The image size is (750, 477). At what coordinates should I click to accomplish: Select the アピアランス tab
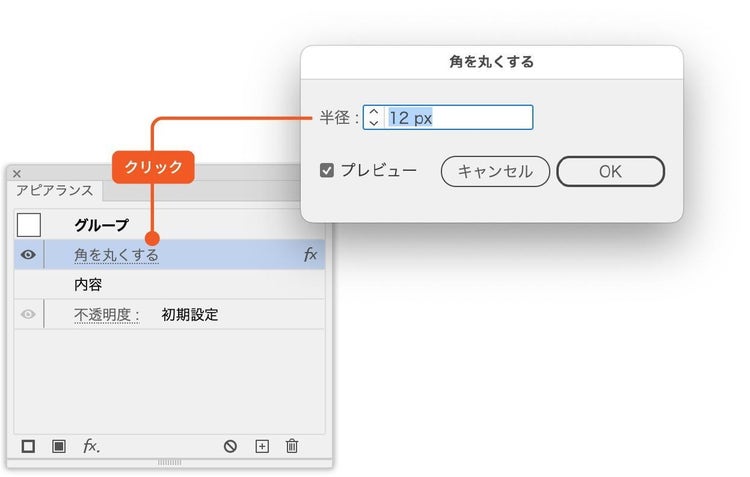[55, 190]
